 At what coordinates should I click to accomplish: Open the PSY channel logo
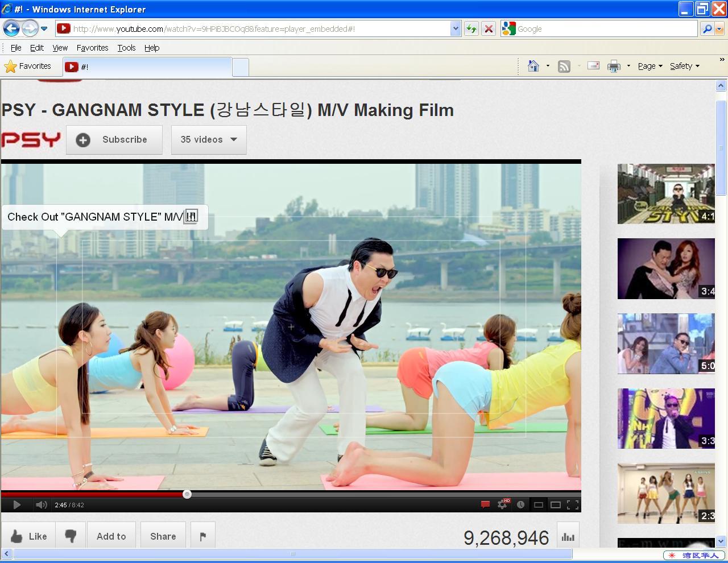click(31, 139)
